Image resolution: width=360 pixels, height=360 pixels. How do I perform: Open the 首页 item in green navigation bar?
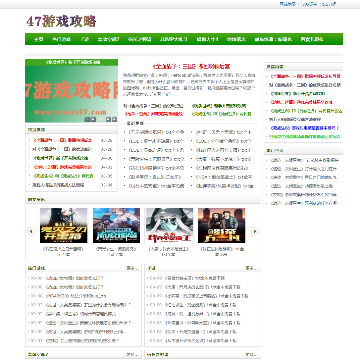pos(39,39)
